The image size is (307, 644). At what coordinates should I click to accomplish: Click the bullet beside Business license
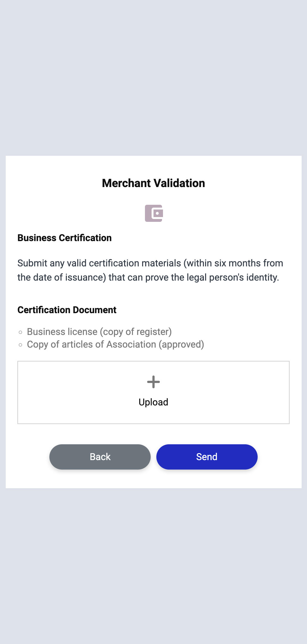(x=21, y=332)
